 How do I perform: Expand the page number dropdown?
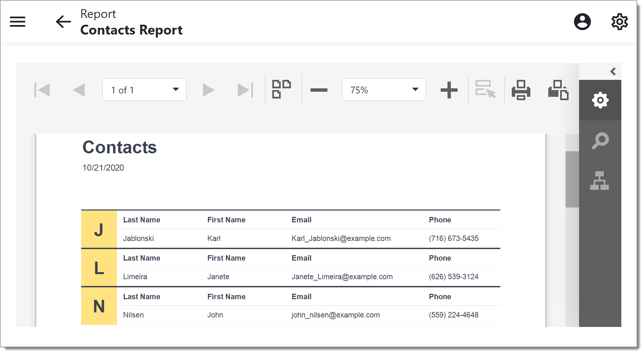click(x=176, y=90)
